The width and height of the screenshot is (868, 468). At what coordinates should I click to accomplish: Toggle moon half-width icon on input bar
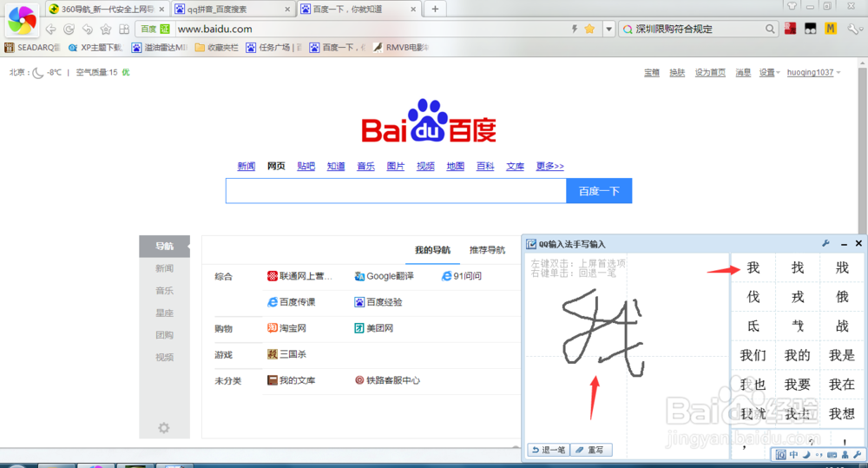(x=806, y=455)
